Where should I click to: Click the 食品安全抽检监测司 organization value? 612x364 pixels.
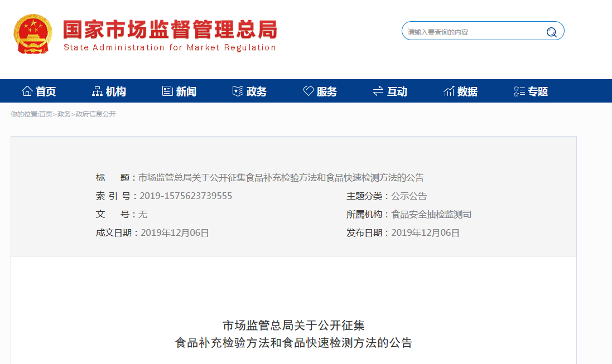coord(431,214)
